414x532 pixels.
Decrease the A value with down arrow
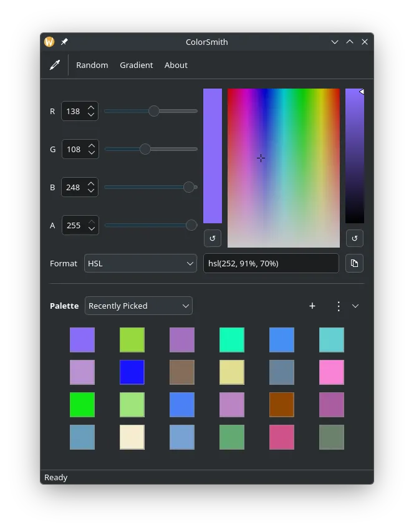coord(92,229)
